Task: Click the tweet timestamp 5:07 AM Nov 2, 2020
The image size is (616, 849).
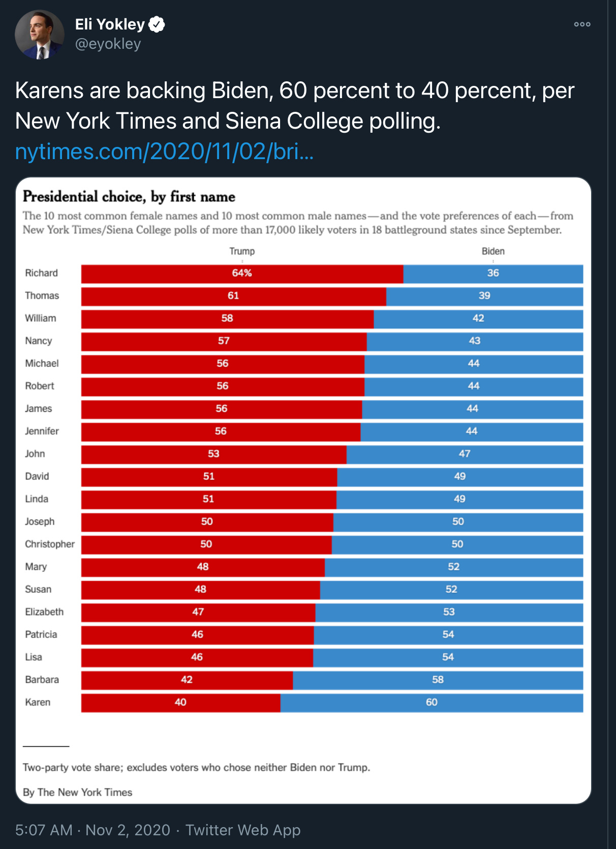Action: [93, 830]
